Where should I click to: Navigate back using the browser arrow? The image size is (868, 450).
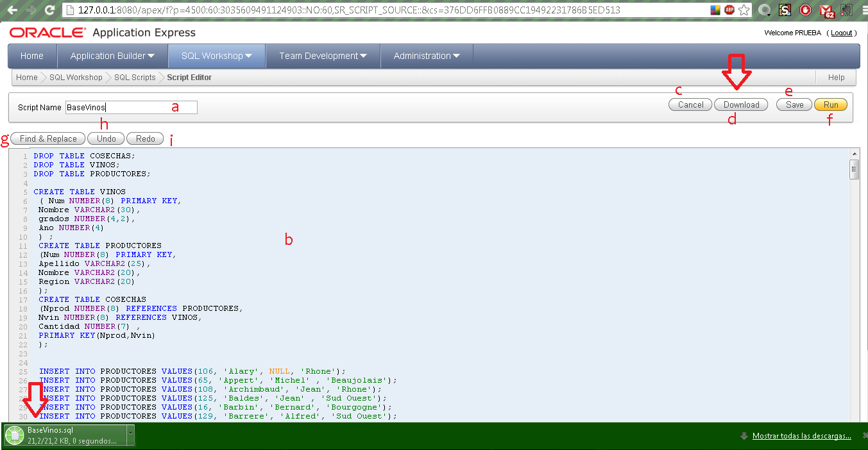(12, 10)
